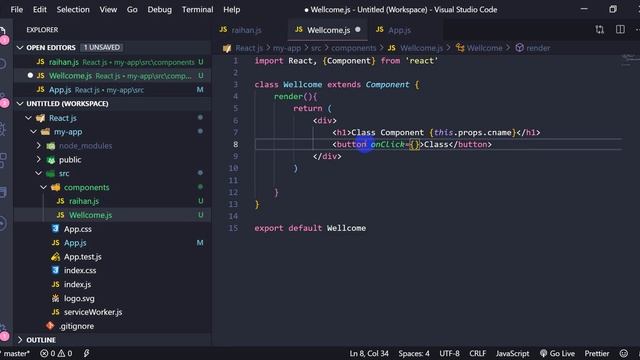Select Wellcome.js in Open Editors list
This screenshot has height=360, width=640.
tap(112, 76)
